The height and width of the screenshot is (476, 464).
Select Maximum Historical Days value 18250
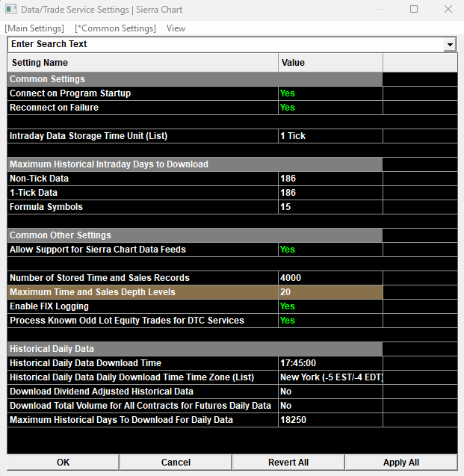[x=330, y=420]
